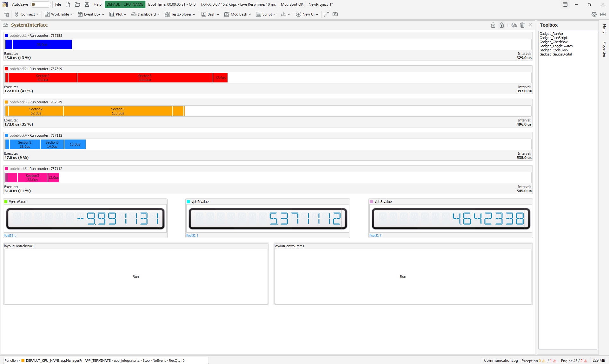This screenshot has width=609, height=364.
Task: Click the new file icon
Action: (68, 4)
